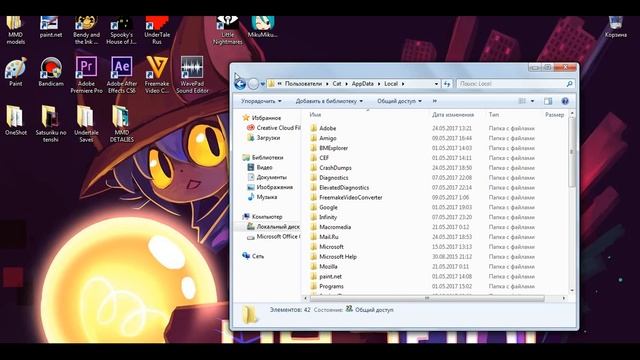Open the Упорядочить menu
The image size is (640, 360).
click(261, 101)
